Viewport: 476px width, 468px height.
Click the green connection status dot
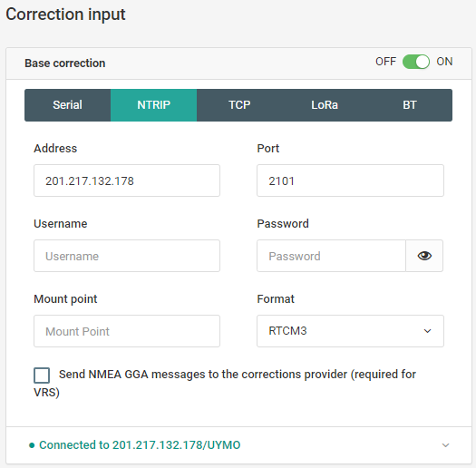[32, 445]
